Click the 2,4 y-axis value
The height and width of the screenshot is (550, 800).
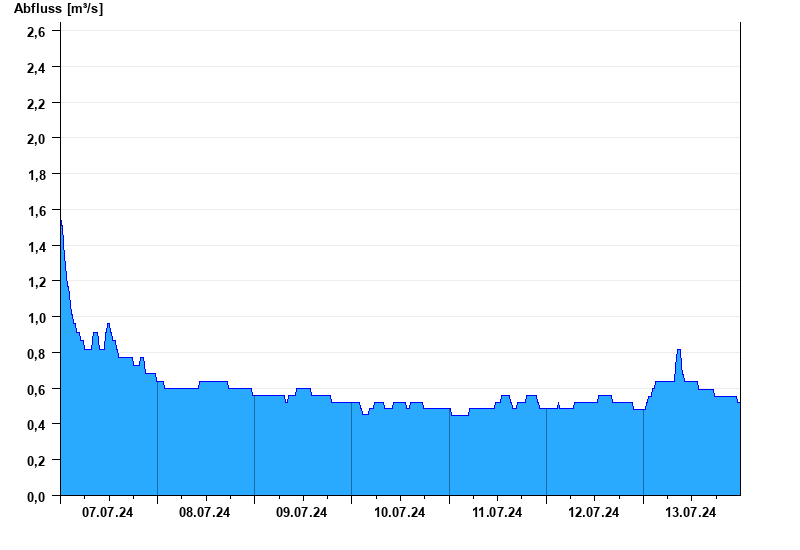(x=36, y=68)
